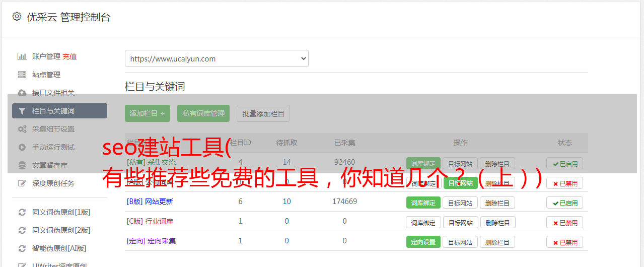
Task: Click the 私有词库管理 button
Action: tap(203, 113)
